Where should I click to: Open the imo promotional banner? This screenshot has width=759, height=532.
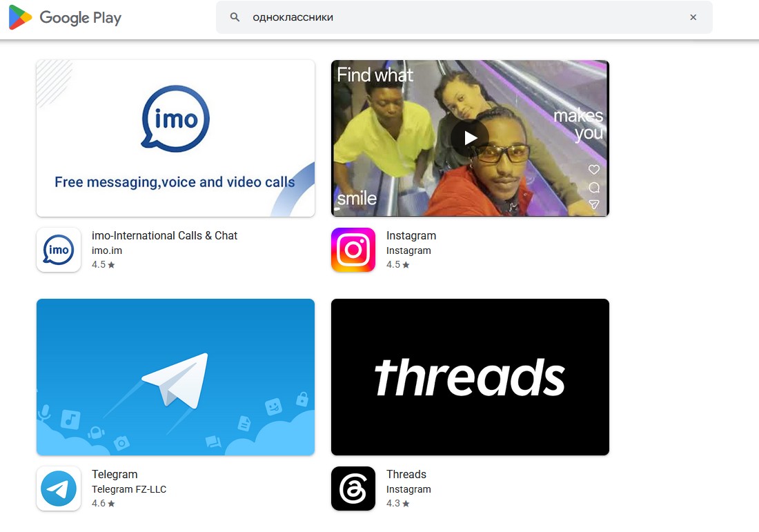176,139
